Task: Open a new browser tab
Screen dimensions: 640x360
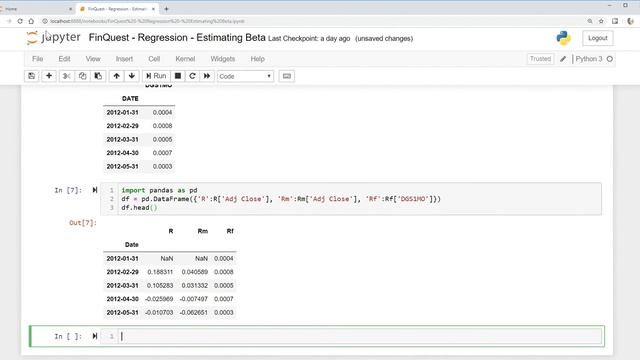Action: (x=166, y=9)
